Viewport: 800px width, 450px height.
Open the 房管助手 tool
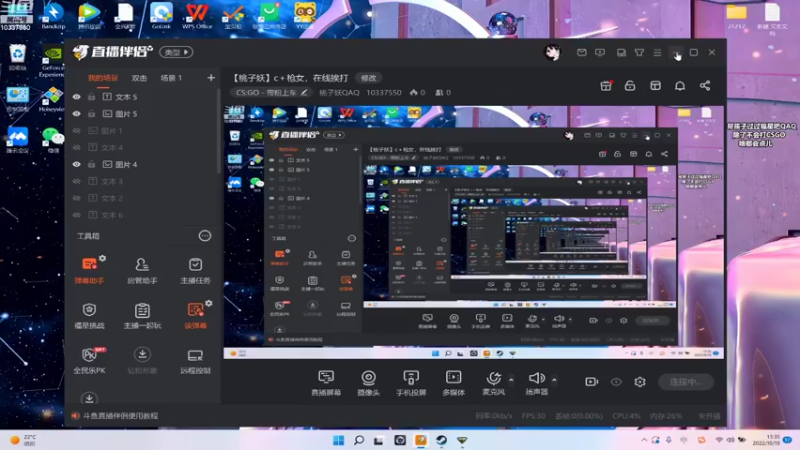[x=142, y=270]
